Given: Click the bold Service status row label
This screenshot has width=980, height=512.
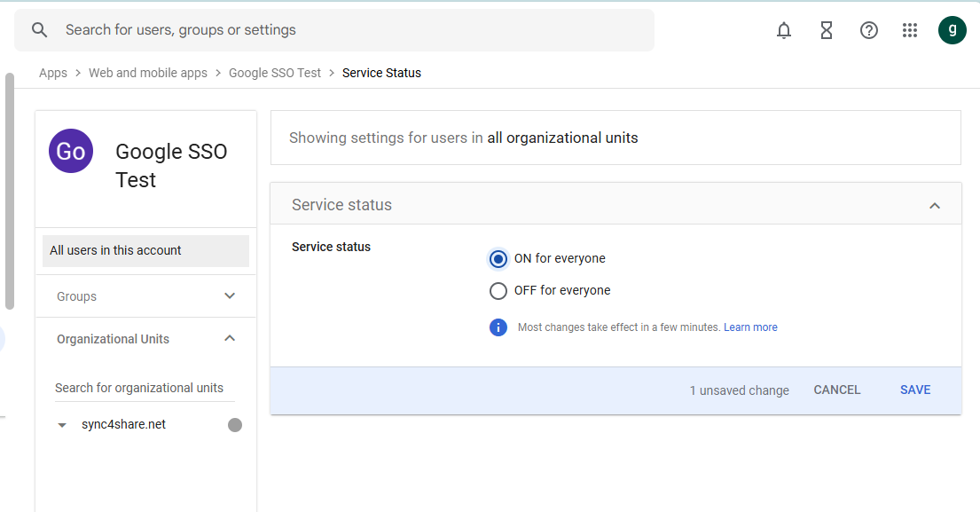Looking at the screenshot, I should (x=332, y=247).
